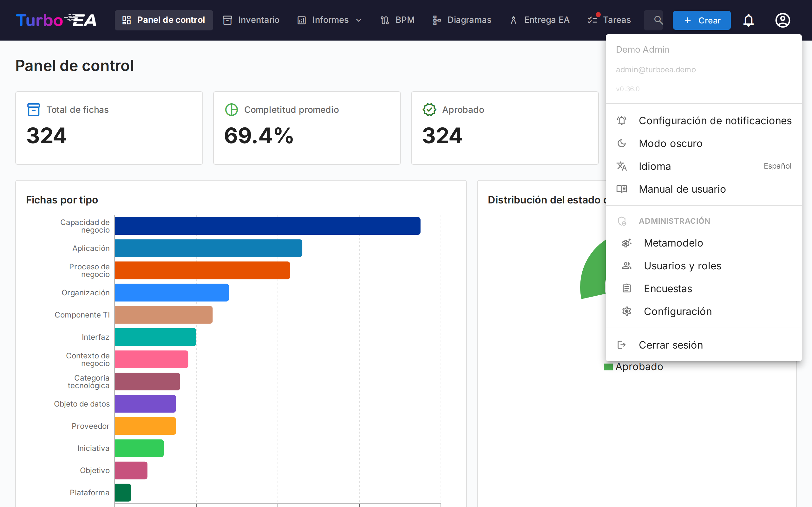Open Configuración de notificaciones settings
This screenshot has height=507, width=812.
coord(715,121)
